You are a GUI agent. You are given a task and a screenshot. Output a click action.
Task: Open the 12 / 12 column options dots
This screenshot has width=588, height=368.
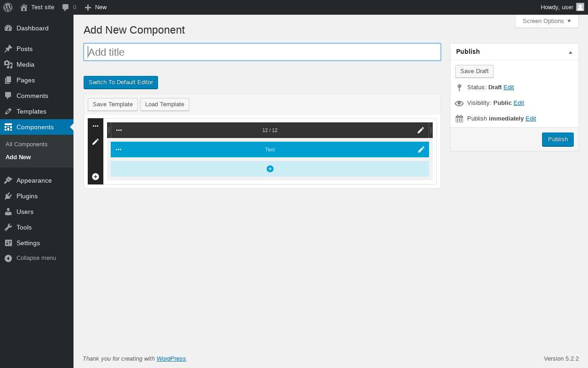(x=119, y=130)
